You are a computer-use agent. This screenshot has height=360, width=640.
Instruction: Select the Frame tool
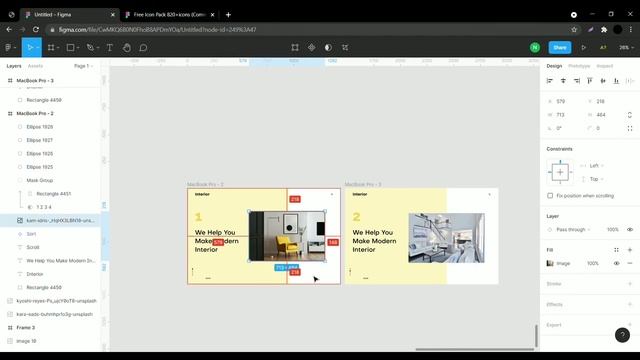[51, 48]
